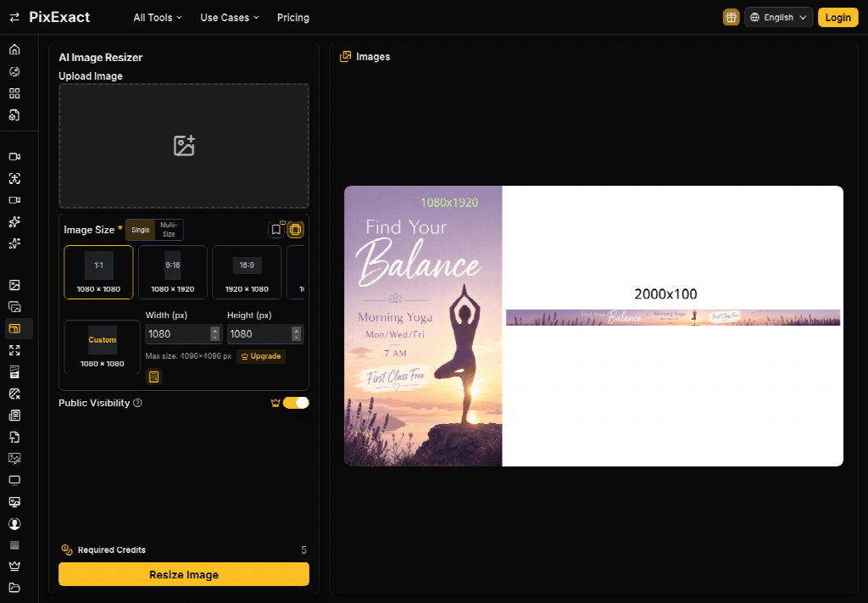Click the user avatar circle icon in the sidebar
The width and height of the screenshot is (868, 603).
click(14, 523)
